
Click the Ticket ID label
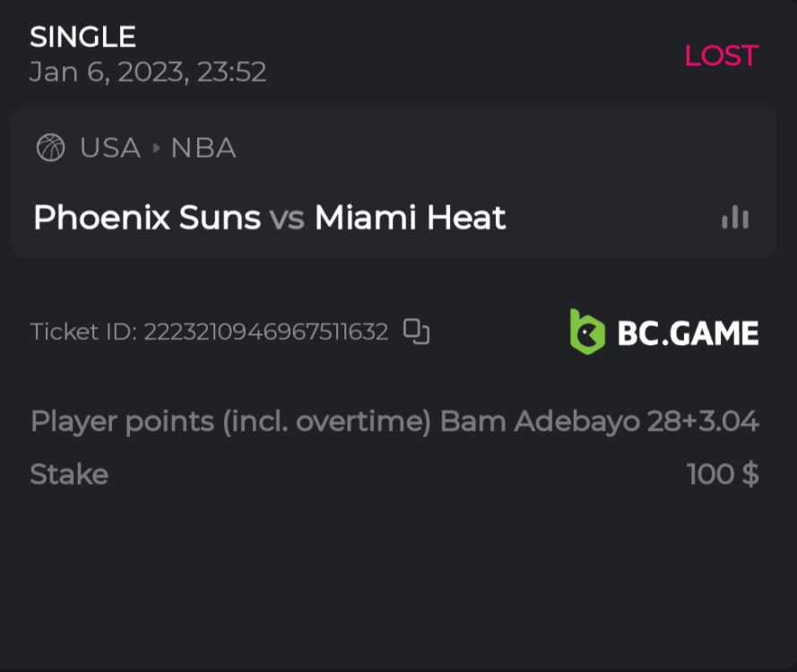coord(82,332)
